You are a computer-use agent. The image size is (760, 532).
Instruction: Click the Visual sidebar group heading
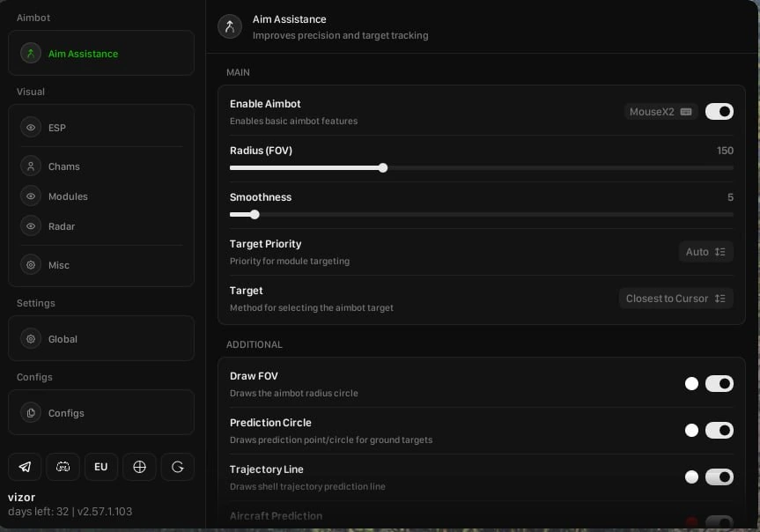click(31, 92)
